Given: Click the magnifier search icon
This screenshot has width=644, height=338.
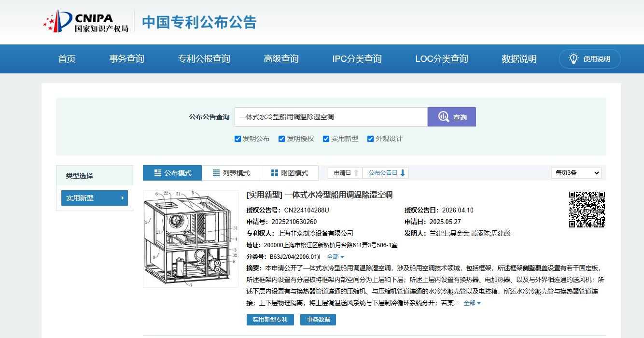Looking at the screenshot, I should (444, 117).
